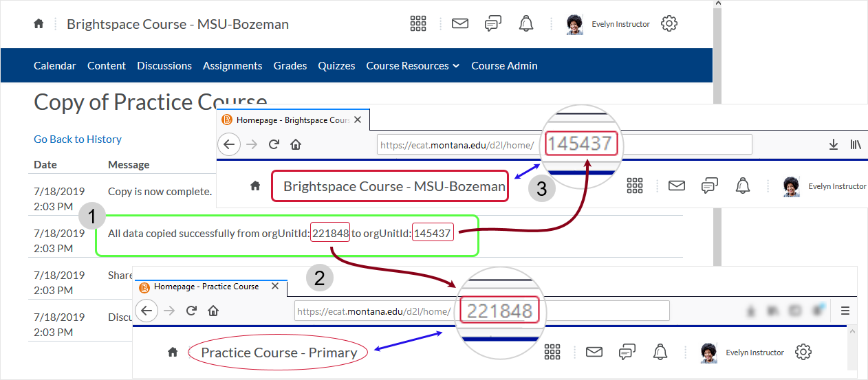Open chat alerts in Brightspace Course browser window

[709, 186]
